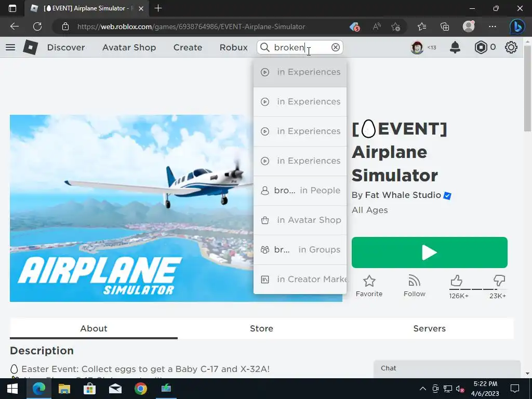Refresh the browser page
The height and width of the screenshot is (399, 532).
[37, 26]
